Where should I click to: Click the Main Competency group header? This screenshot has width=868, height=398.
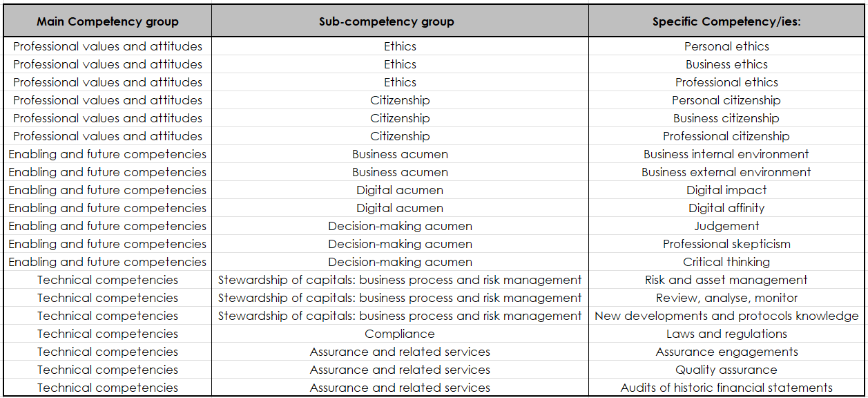pos(107,21)
